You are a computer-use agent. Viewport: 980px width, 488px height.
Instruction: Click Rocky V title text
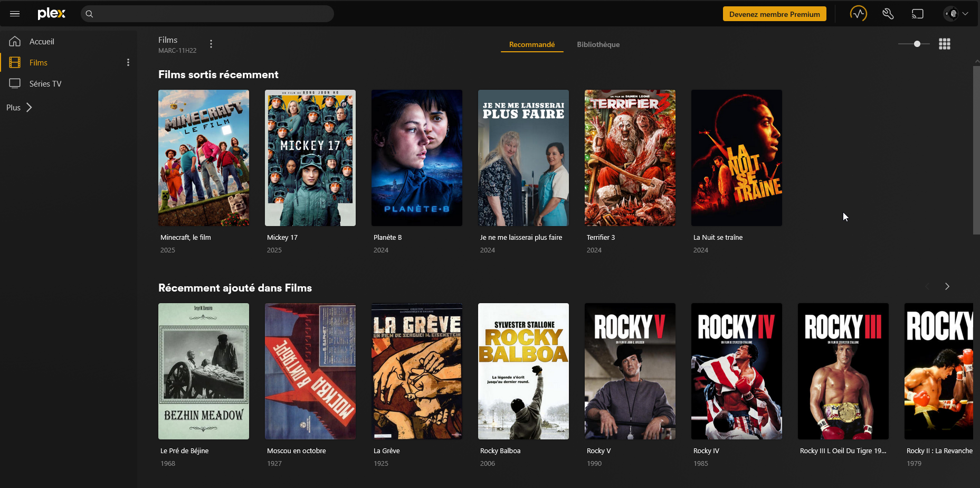pyautogui.click(x=598, y=451)
